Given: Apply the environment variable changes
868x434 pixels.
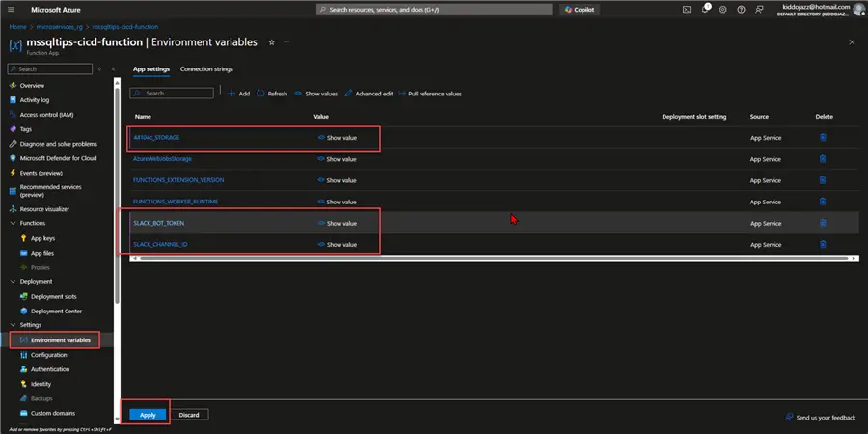Looking at the screenshot, I should click(x=148, y=415).
